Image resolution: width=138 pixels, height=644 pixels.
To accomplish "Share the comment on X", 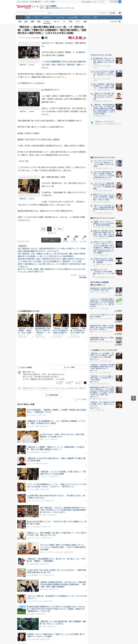I will pyautogui.click(x=85, y=383).
